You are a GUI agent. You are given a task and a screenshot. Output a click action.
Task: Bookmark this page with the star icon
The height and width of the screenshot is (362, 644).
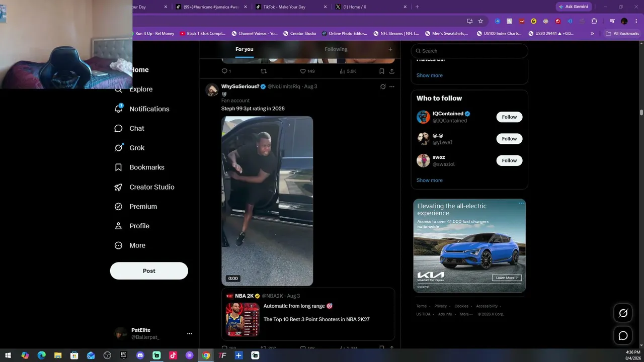coord(480,21)
